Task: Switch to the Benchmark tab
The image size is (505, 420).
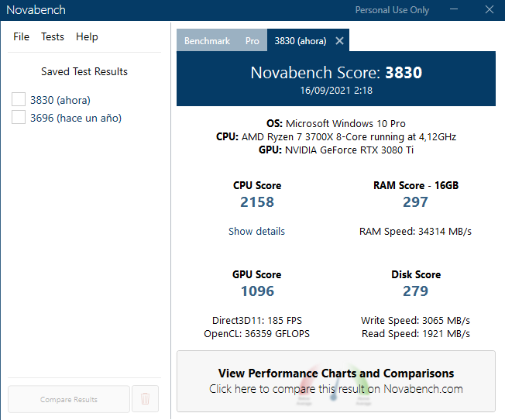Action: [x=207, y=41]
